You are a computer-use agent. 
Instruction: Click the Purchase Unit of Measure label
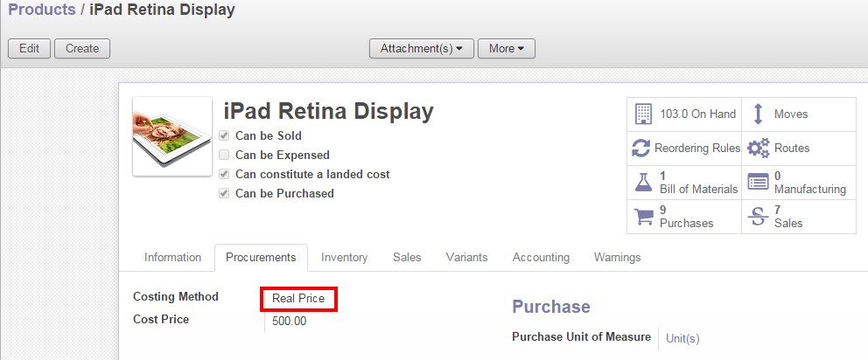(x=581, y=336)
